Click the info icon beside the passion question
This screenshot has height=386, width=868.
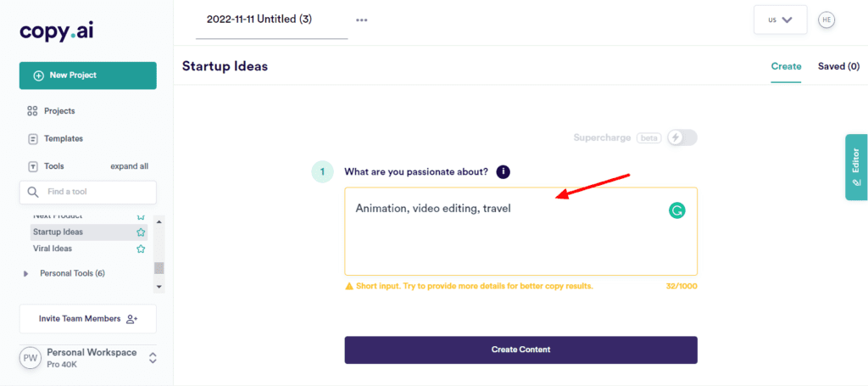coord(503,171)
